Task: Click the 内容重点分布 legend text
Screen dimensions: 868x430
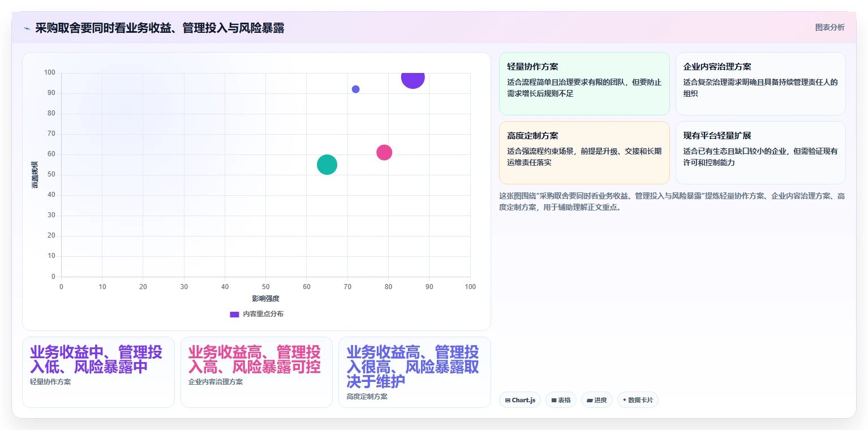Action: pos(263,314)
